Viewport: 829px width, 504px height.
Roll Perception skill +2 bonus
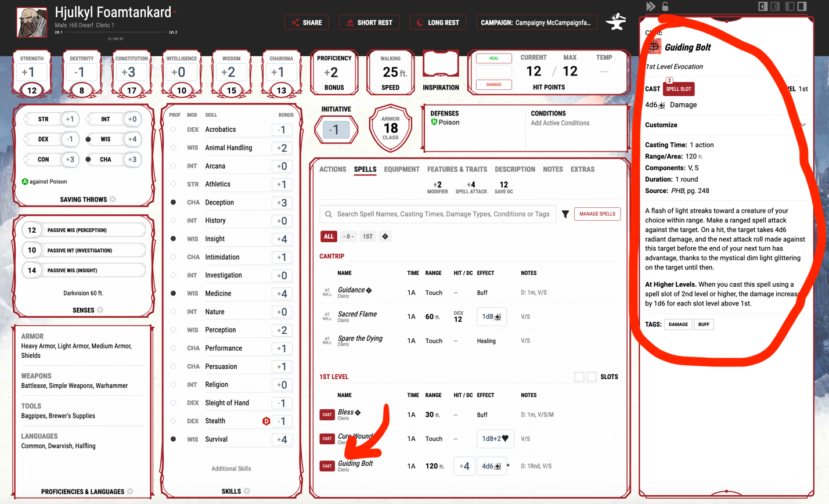coord(282,330)
